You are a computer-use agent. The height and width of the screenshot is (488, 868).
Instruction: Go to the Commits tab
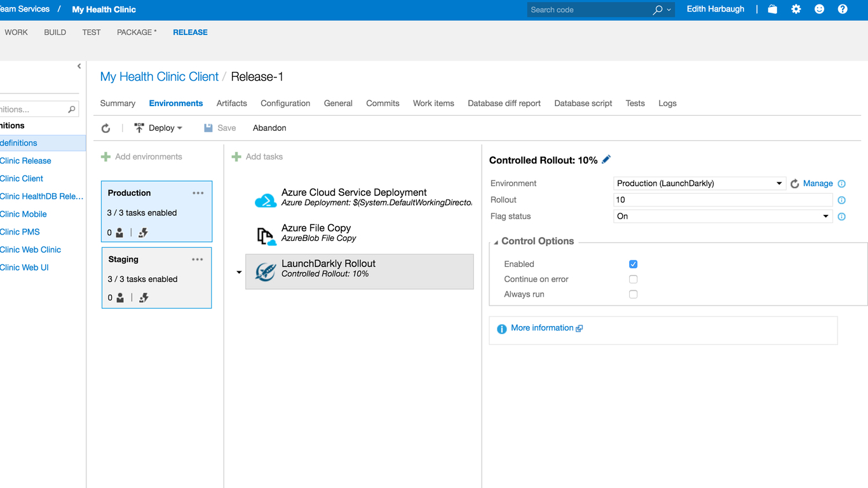(383, 104)
